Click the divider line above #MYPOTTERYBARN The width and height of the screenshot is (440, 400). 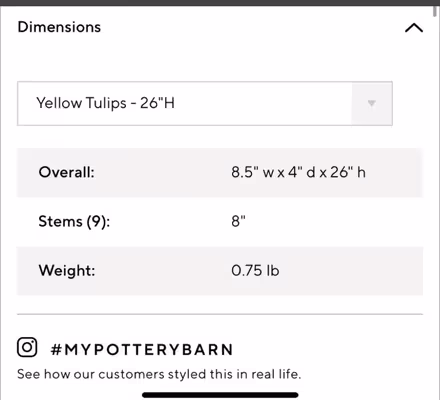pyautogui.click(x=220, y=314)
